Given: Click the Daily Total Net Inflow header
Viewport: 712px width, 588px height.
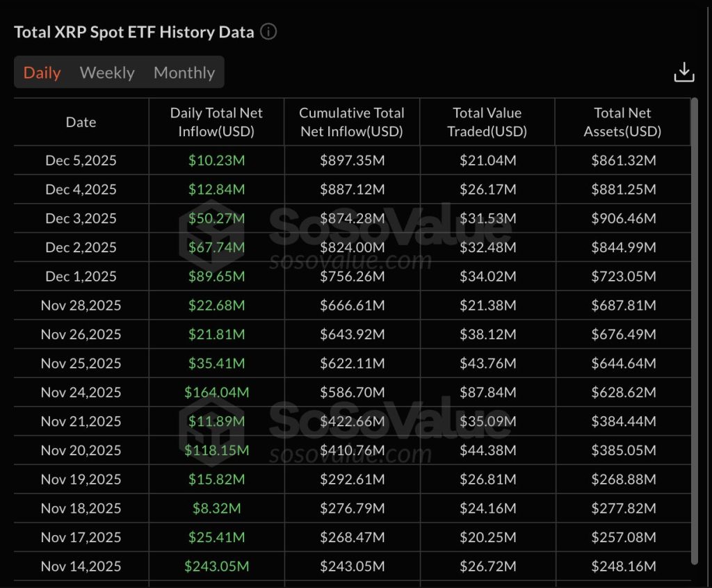Looking at the screenshot, I should pos(216,122).
